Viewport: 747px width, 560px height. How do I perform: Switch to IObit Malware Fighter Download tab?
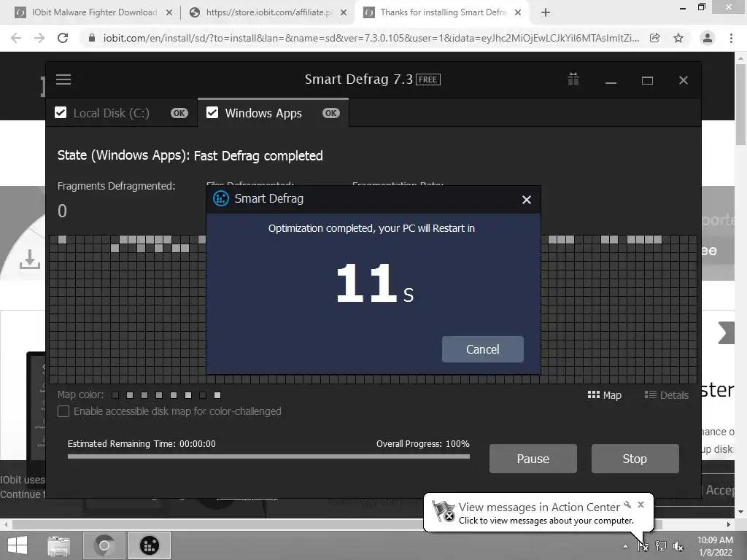point(94,12)
